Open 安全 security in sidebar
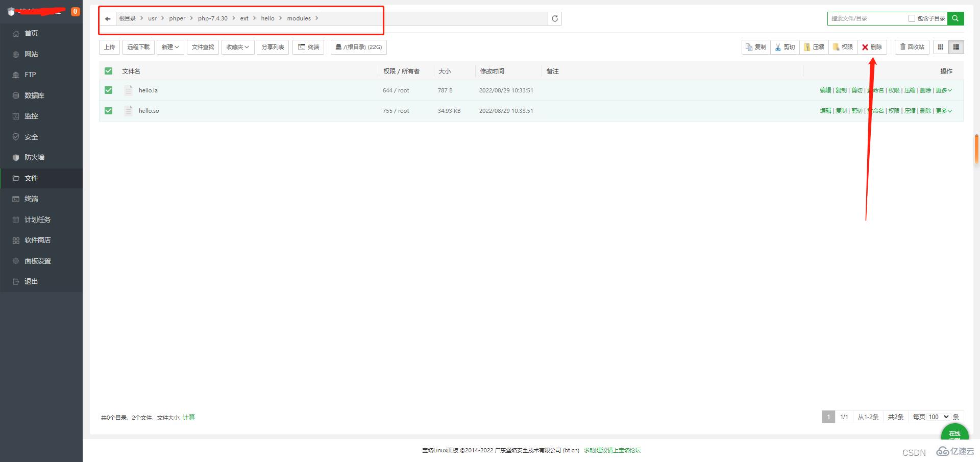980x462 pixels. (41, 137)
